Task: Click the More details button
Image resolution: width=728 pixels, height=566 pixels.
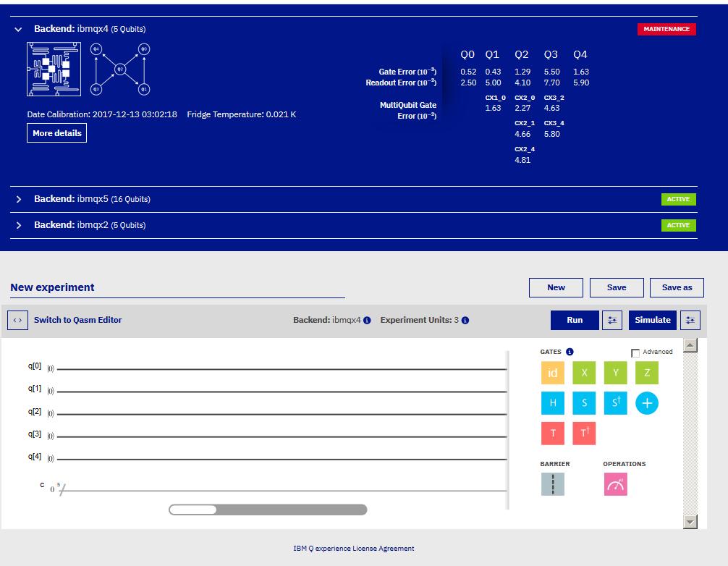Action: [x=56, y=133]
